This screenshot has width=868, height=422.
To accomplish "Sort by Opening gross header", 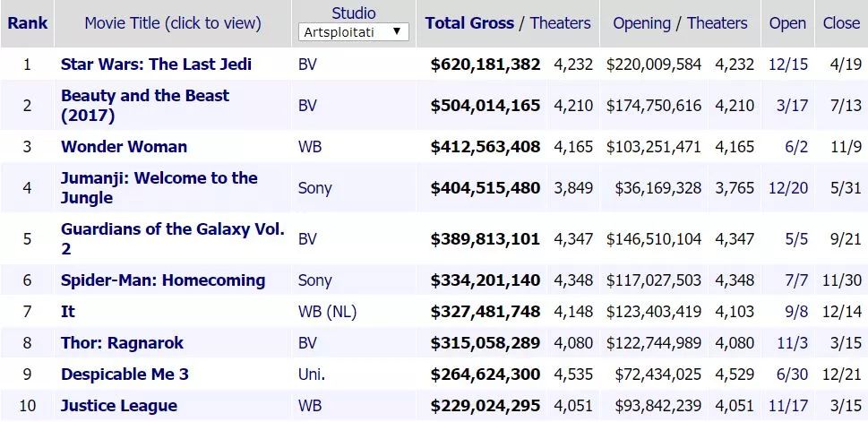I will [644, 23].
